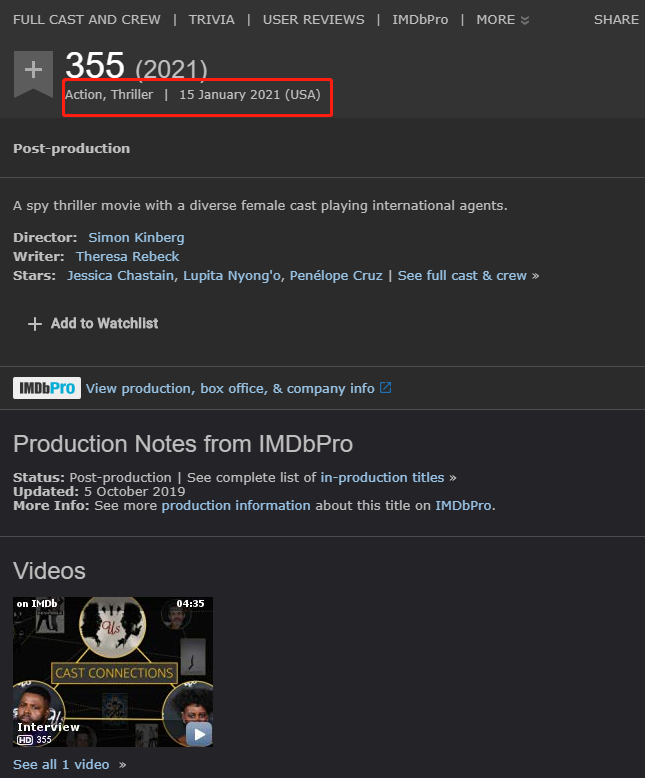
Task: Click the Interview label on the video thumbnail
Action: point(48,727)
